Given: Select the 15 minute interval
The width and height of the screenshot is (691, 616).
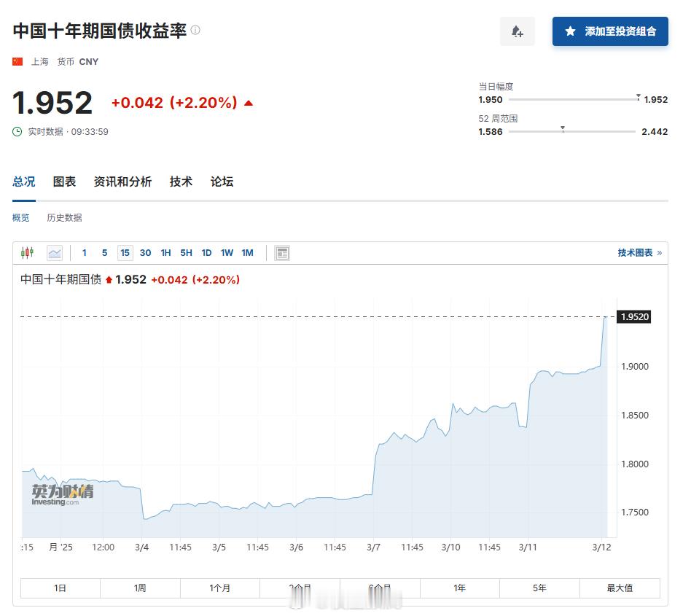Looking at the screenshot, I should 125,253.
